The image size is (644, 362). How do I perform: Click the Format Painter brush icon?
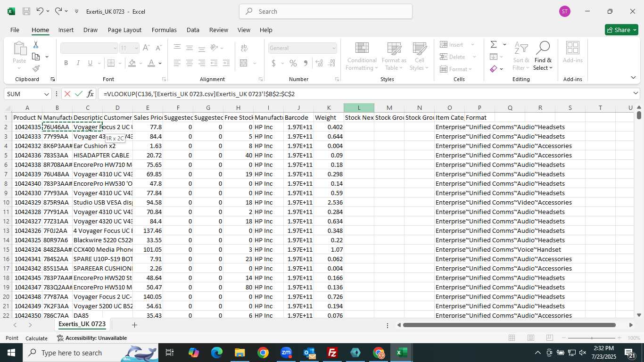[x=36, y=68]
